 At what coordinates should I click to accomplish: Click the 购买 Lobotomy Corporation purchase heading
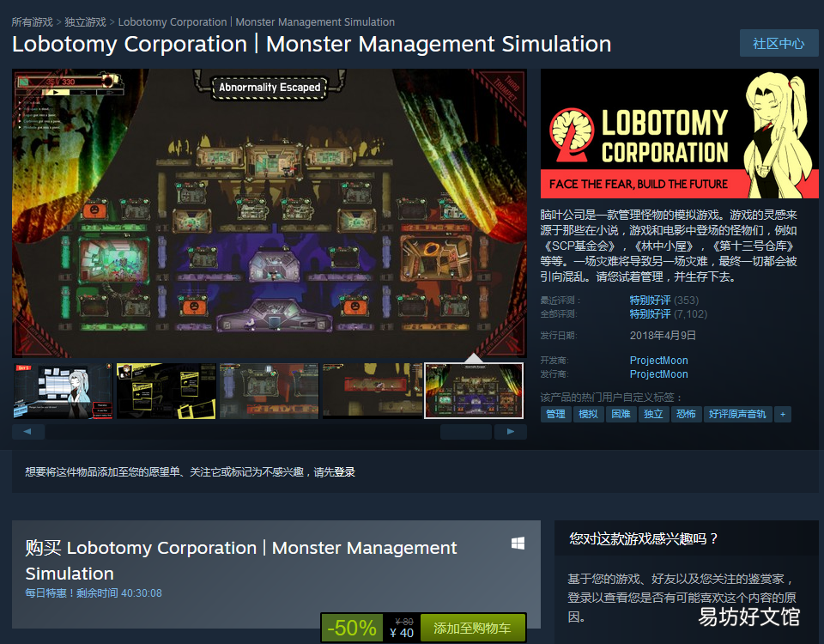[x=240, y=561]
